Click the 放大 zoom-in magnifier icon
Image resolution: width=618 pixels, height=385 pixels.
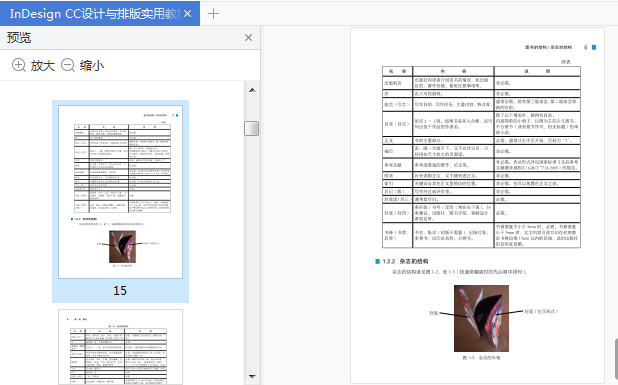tap(19, 65)
